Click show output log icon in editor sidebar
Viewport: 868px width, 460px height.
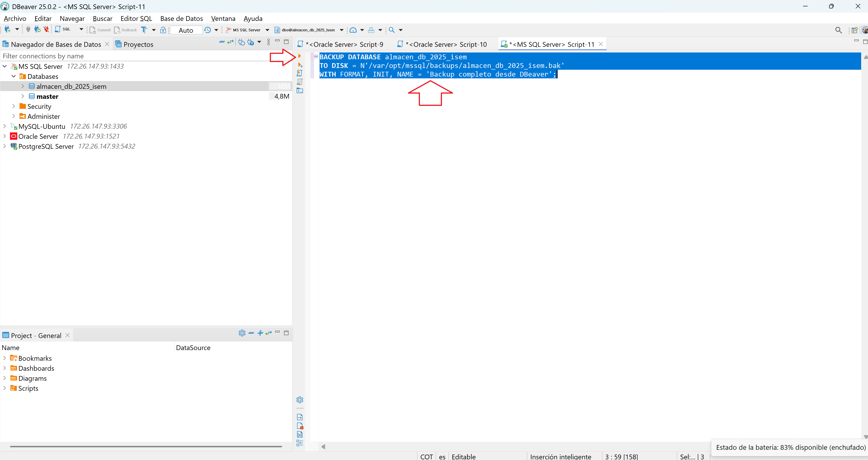click(300, 417)
